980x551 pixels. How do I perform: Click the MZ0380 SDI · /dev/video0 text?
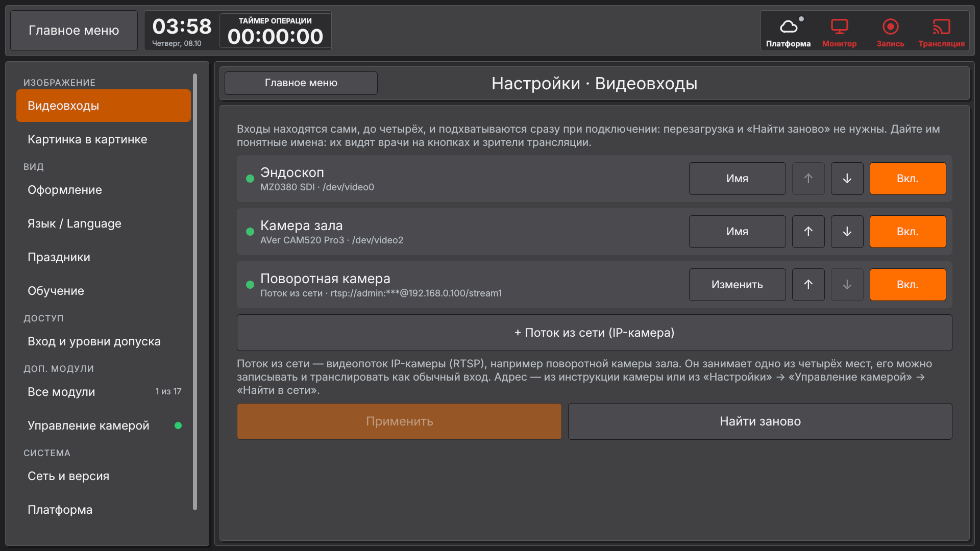[x=317, y=187]
